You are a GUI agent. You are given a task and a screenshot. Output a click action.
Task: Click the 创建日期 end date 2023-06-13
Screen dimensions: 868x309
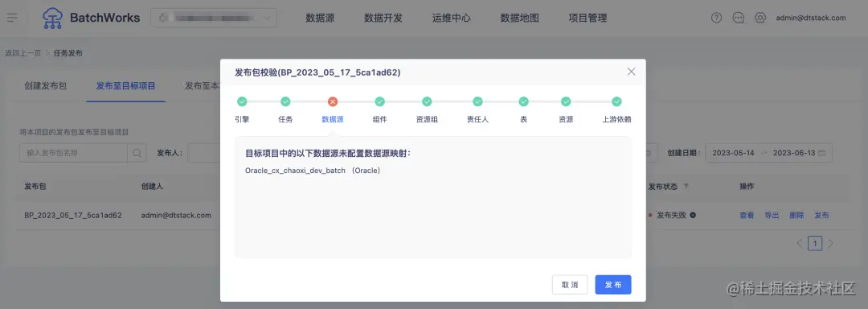(794, 153)
